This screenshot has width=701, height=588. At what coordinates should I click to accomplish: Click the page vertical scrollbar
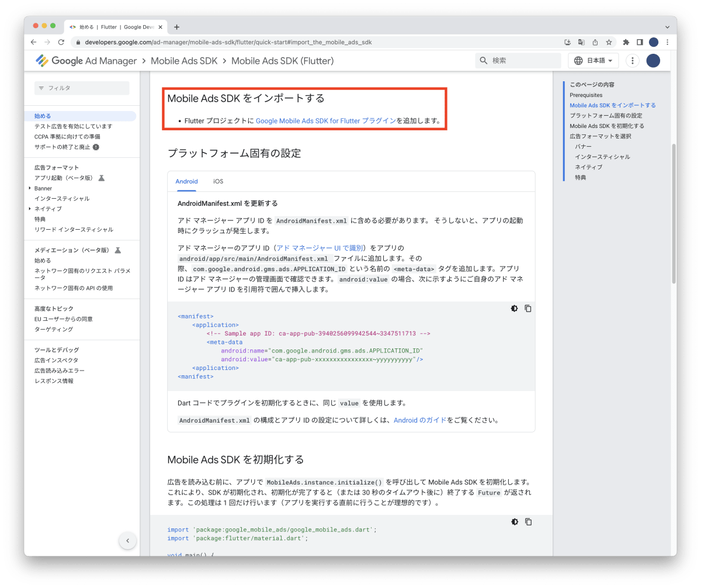(674, 213)
